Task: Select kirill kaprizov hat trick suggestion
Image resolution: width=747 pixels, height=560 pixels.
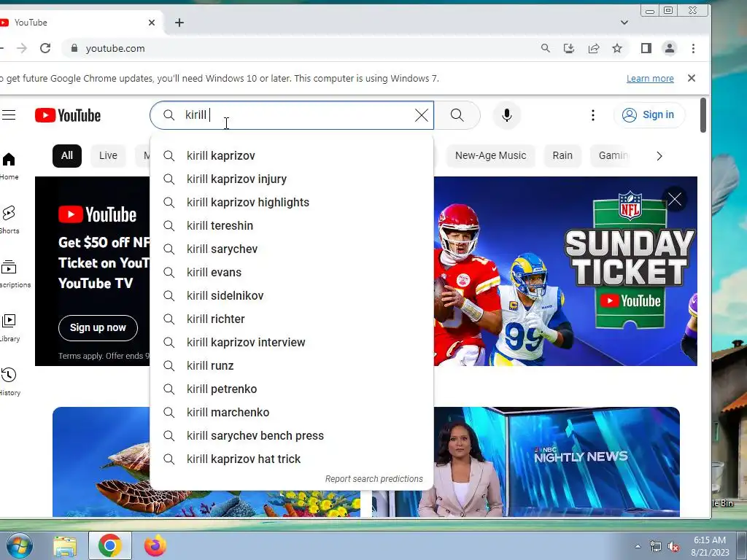Action: coord(292,459)
